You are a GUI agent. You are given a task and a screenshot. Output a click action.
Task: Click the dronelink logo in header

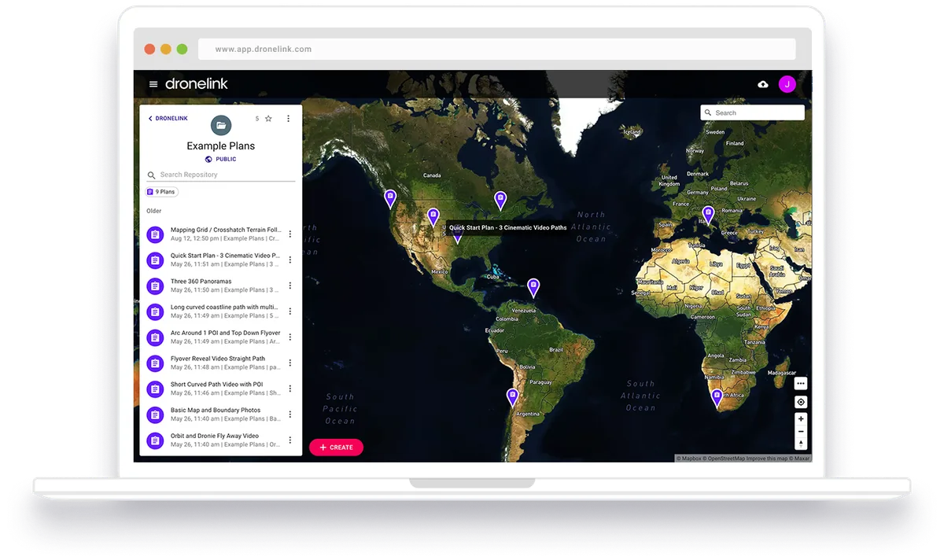tap(197, 84)
